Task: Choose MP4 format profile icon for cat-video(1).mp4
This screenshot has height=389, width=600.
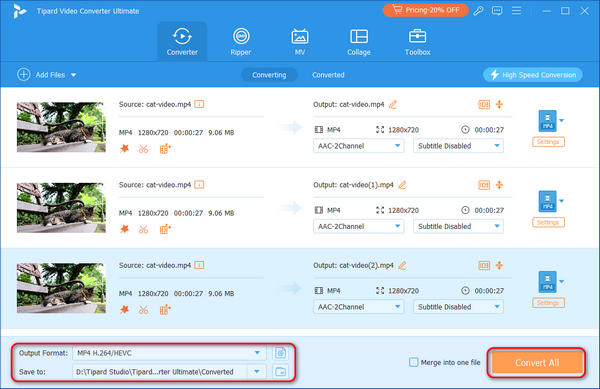Action: [548, 201]
